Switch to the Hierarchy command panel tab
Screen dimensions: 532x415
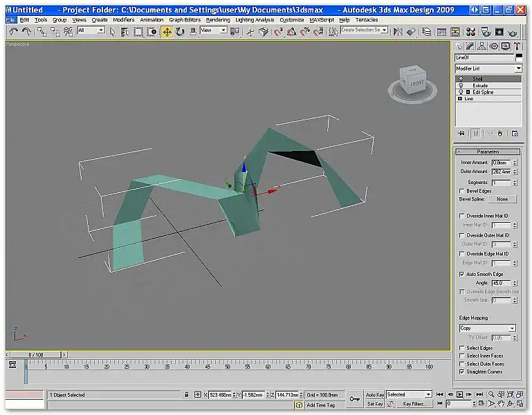[482, 46]
